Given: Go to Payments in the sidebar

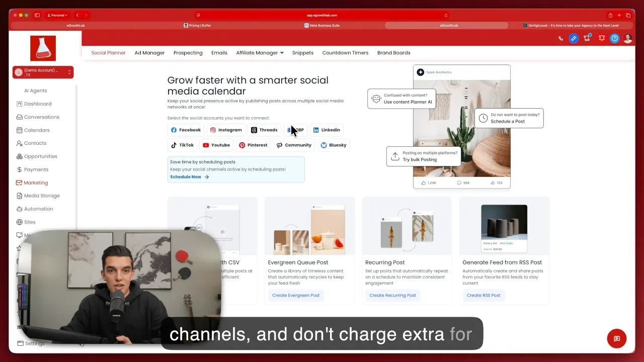Looking at the screenshot, I should coord(32,169).
